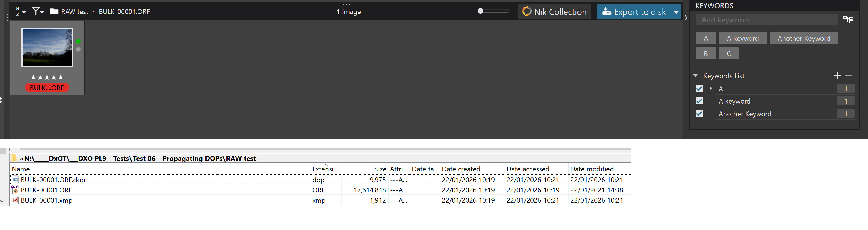Sort files by Size column header
Viewport: 868px width, 230px height.
click(x=380, y=169)
